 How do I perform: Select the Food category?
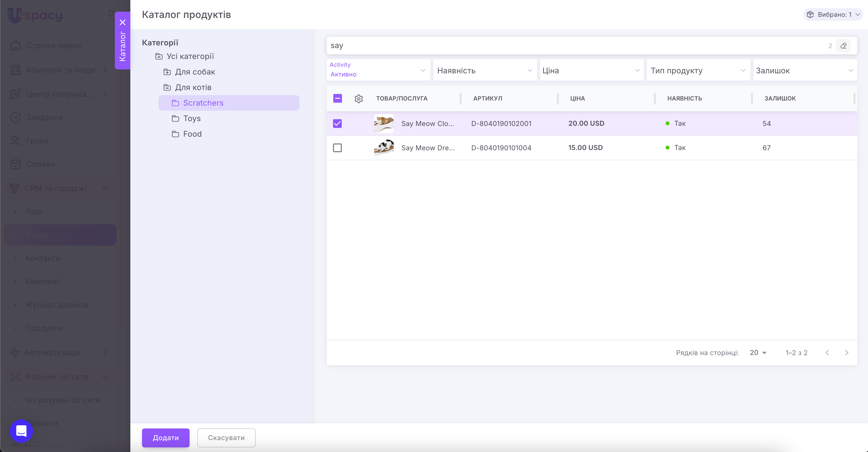192,134
